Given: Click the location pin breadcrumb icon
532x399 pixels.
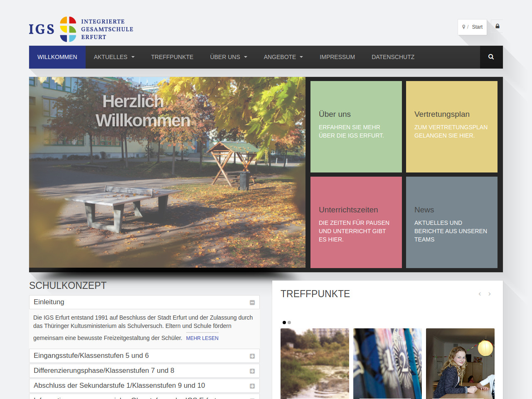Looking at the screenshot, I should tap(464, 27).
